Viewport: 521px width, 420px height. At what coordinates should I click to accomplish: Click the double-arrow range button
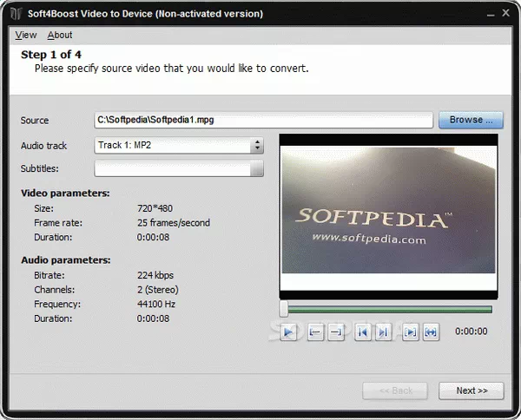click(x=432, y=331)
